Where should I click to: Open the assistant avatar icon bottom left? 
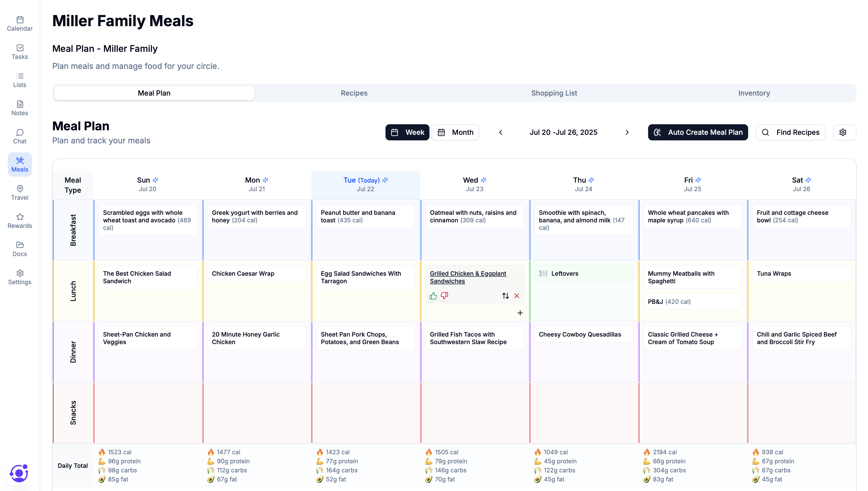19,473
